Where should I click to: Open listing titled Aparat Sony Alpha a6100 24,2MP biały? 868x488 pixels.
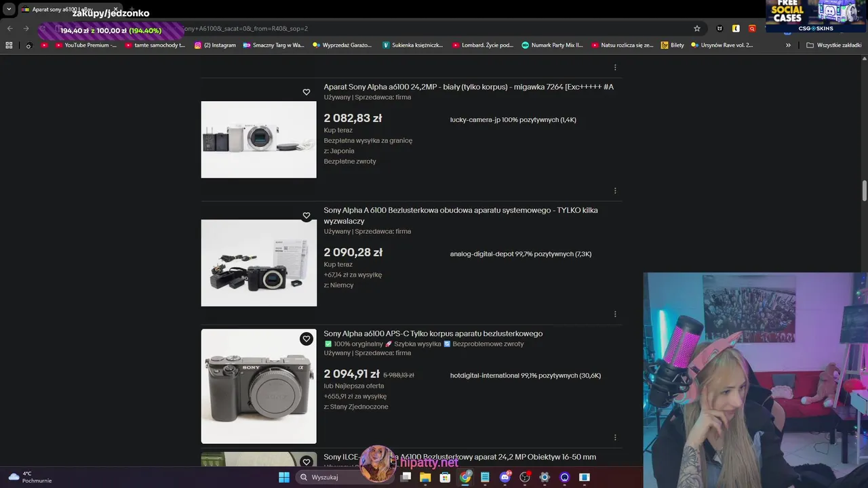[469, 87]
